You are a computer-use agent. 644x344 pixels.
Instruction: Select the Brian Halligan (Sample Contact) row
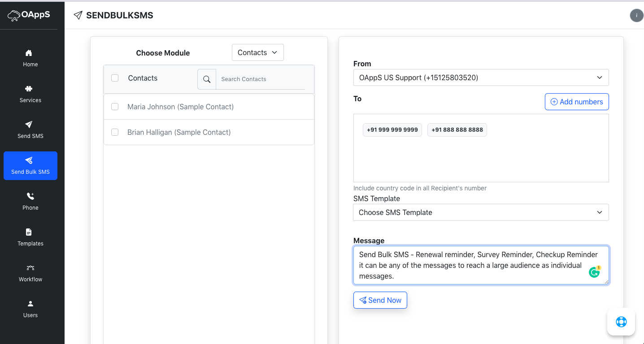pyautogui.click(x=209, y=132)
